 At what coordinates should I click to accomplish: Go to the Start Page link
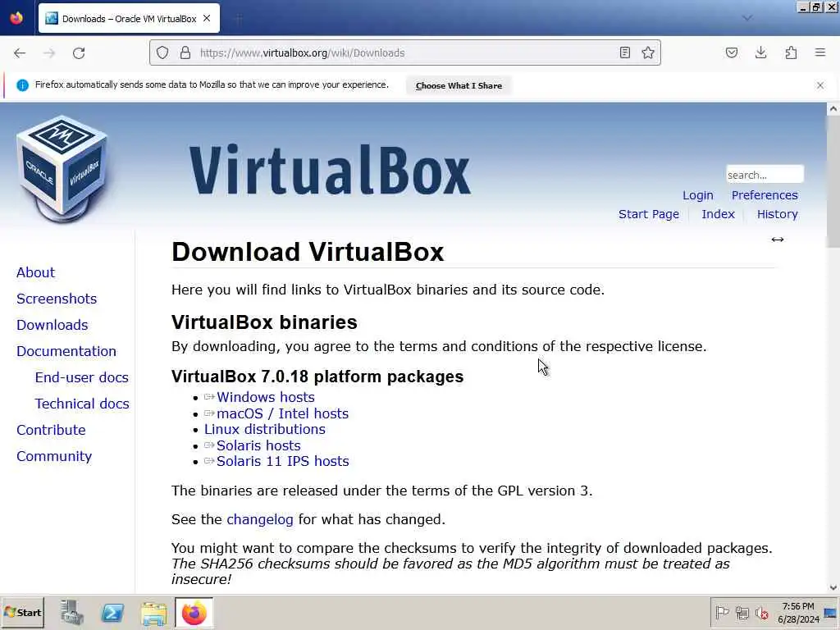[x=648, y=214]
